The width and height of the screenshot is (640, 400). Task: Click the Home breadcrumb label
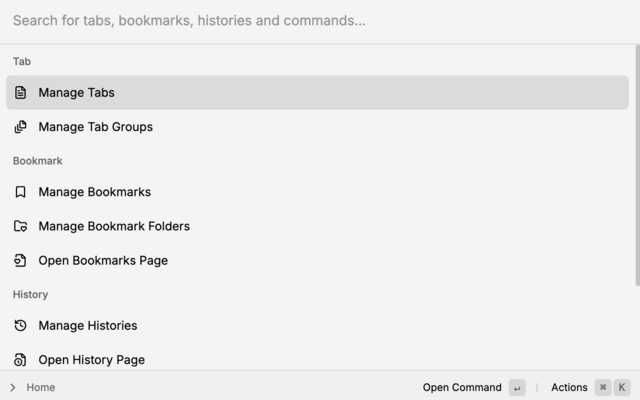point(41,388)
